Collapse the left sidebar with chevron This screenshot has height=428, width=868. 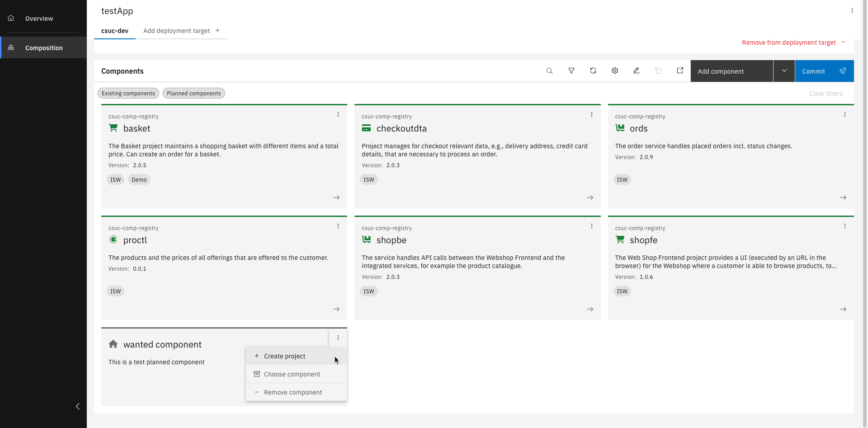[x=78, y=406]
